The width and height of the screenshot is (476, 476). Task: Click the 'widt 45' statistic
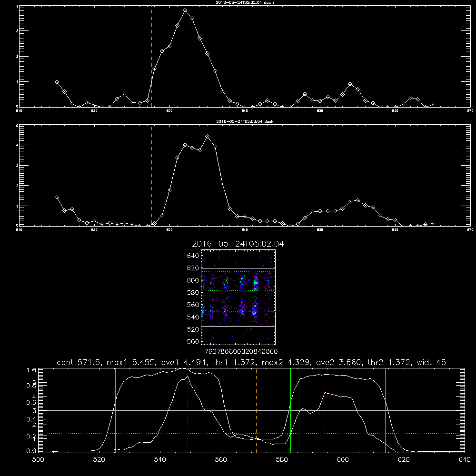(431, 362)
